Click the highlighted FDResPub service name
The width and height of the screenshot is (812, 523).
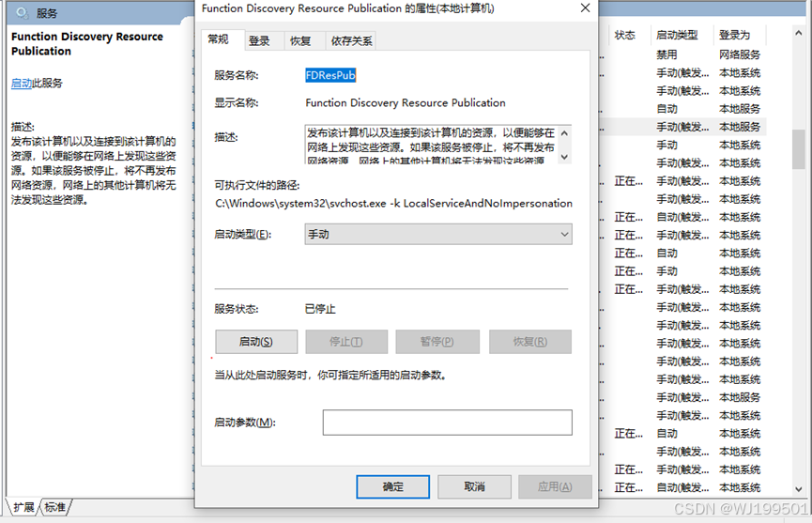(x=330, y=75)
